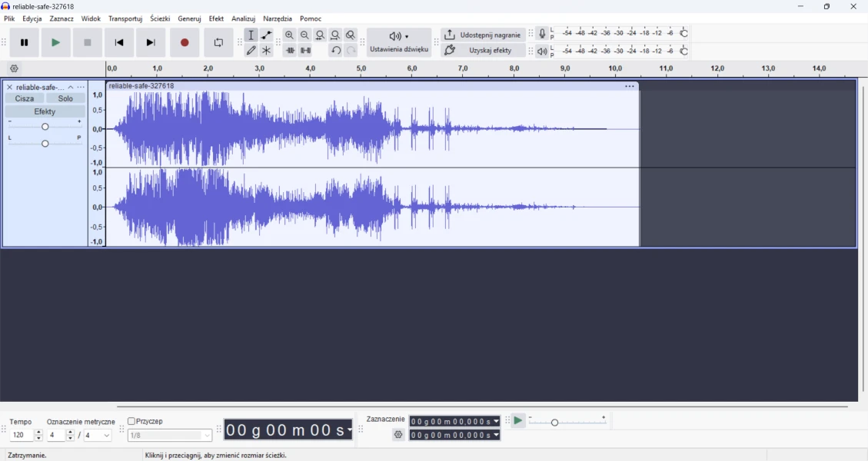Click the trim audio outside selection icon

coord(290,51)
